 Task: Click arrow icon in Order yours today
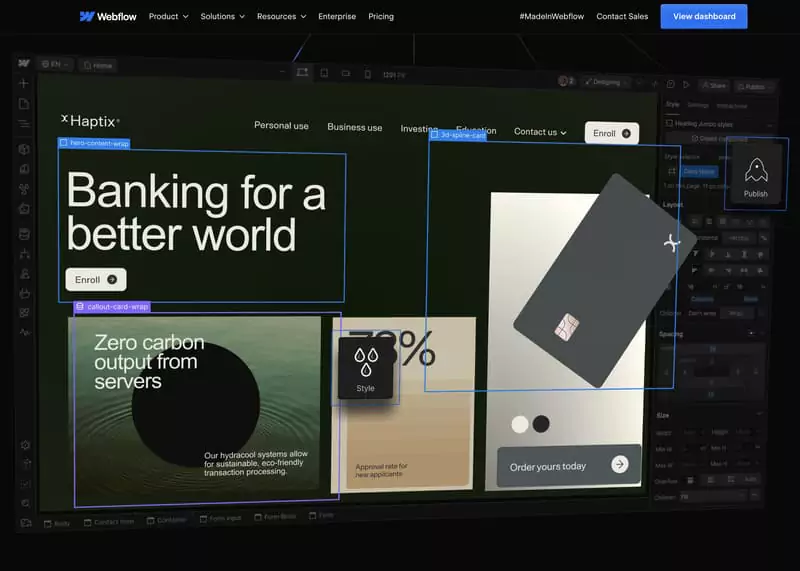620,464
